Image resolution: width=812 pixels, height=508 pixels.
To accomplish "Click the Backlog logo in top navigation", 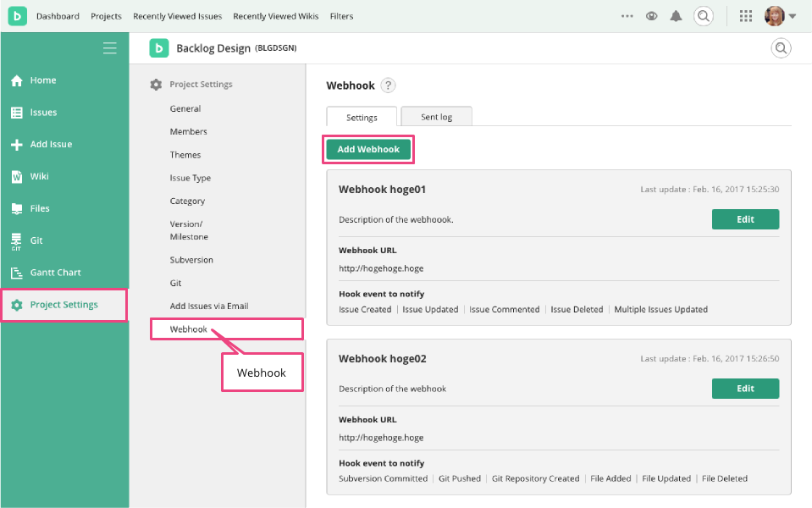I will [18, 16].
